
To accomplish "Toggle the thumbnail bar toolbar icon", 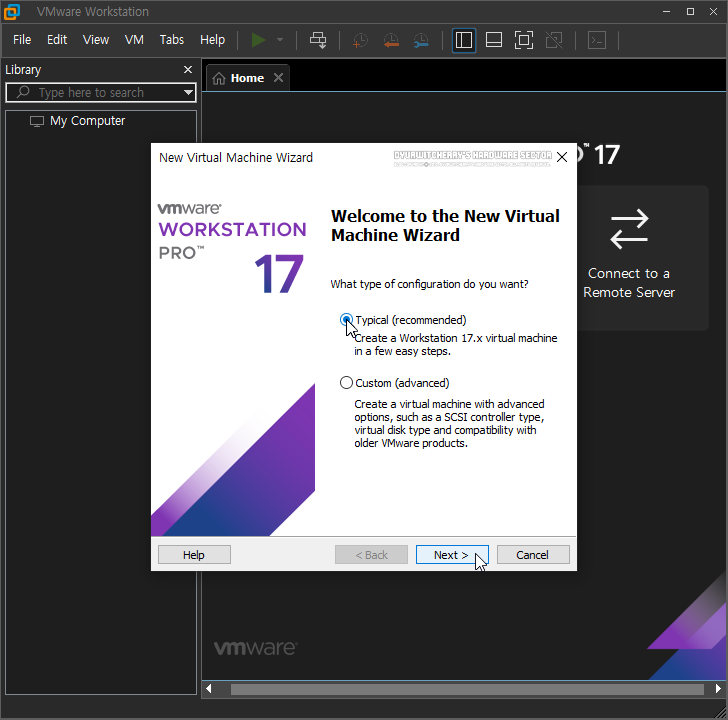I will [x=494, y=40].
